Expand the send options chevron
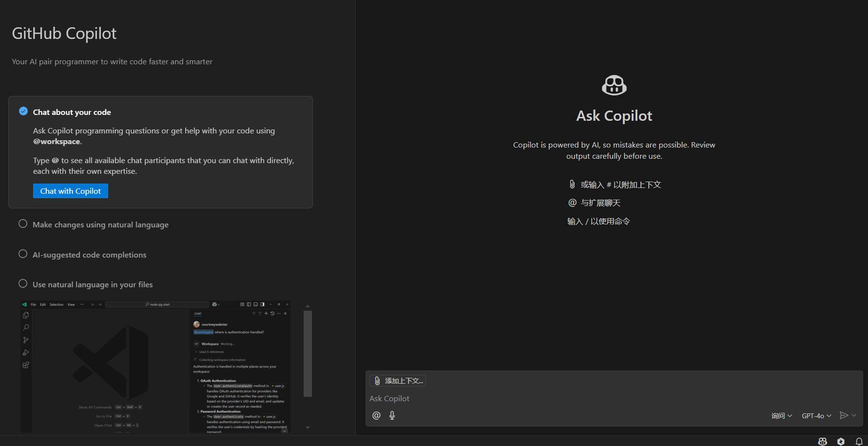Viewport: 868px width, 446px height. 854,415
